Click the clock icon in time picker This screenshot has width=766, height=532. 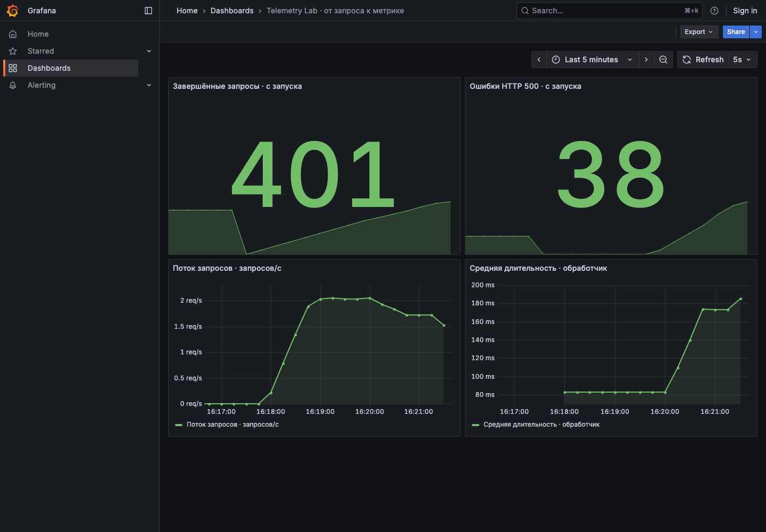point(556,60)
